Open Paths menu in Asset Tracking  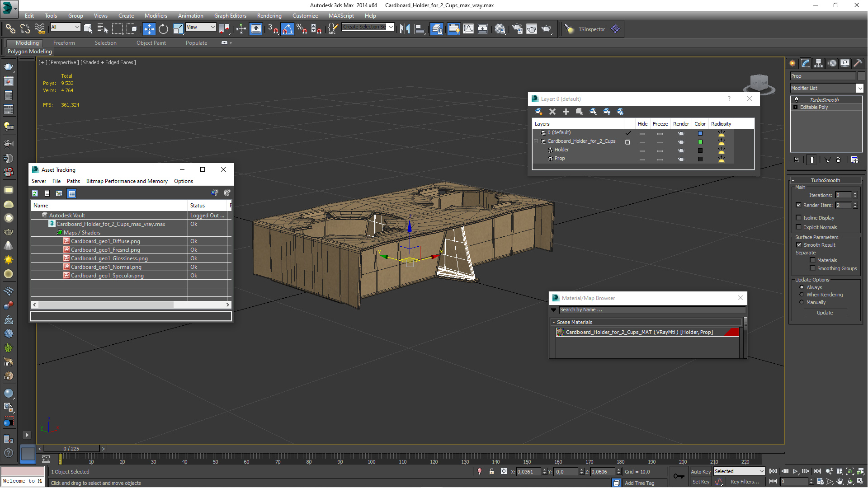pyautogui.click(x=73, y=181)
